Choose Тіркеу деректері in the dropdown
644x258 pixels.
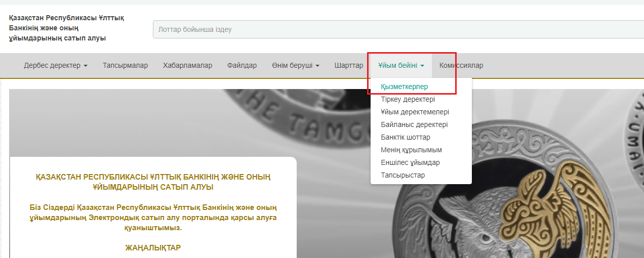[x=408, y=99]
